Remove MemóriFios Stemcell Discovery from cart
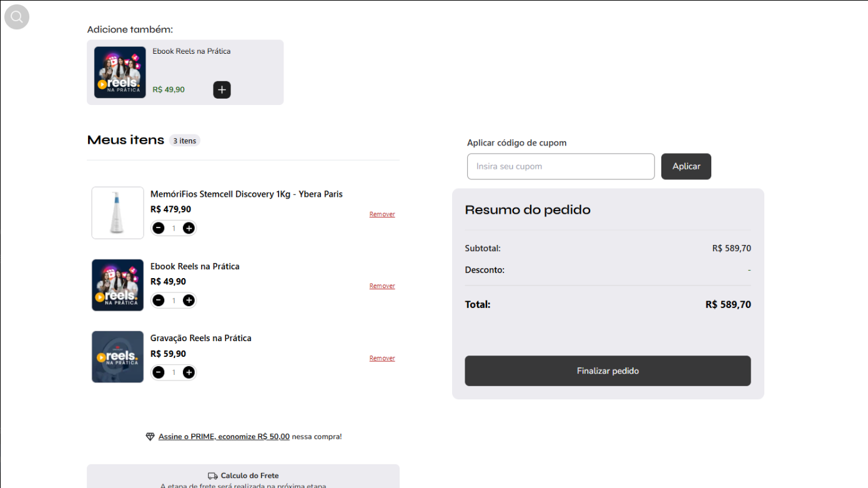Image resolution: width=868 pixels, height=488 pixels. tap(382, 214)
